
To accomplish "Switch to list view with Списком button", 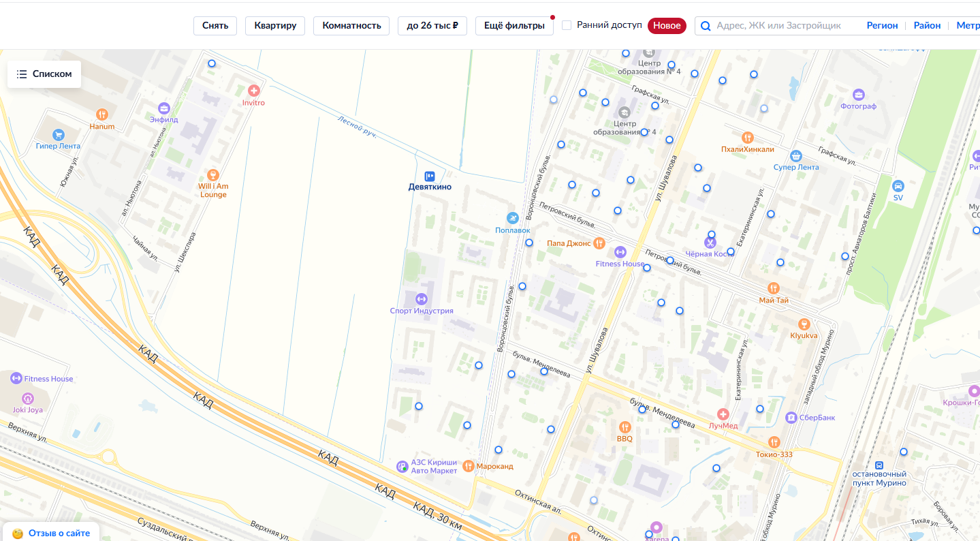I will 44,74.
